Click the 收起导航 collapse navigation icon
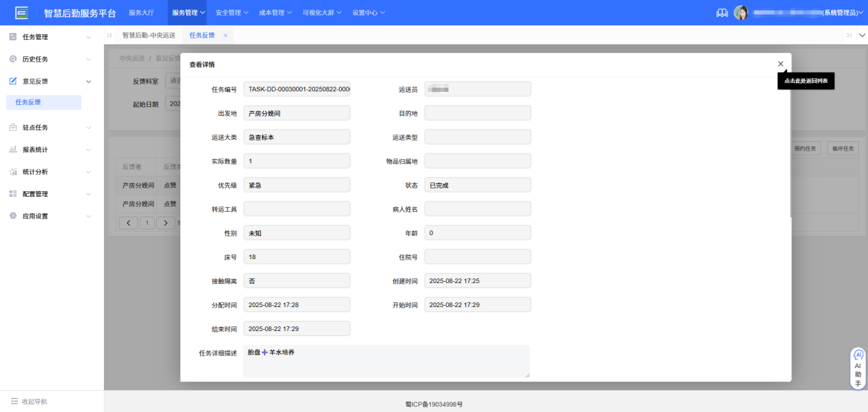 coord(14,401)
